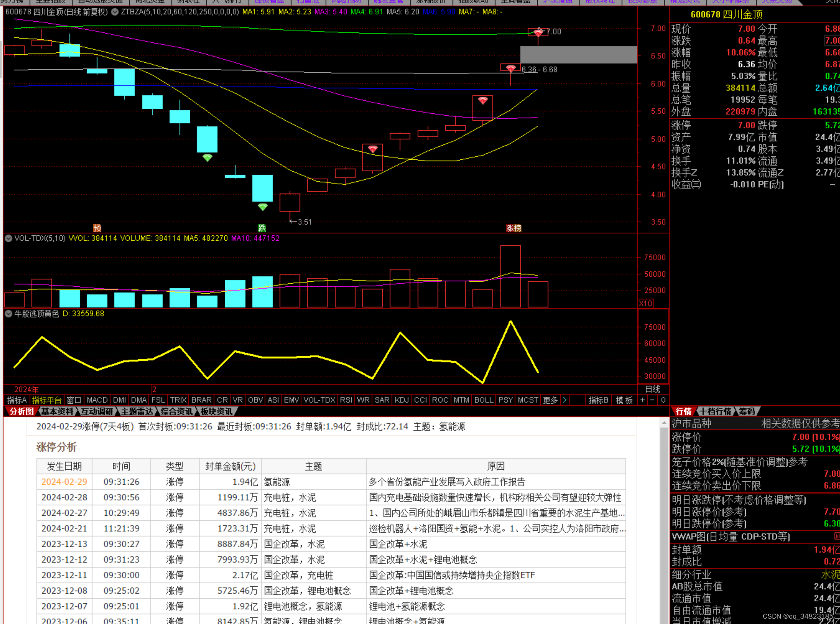840x624 pixels.
Task: Pick the MTM indicator
Action: [x=461, y=400]
